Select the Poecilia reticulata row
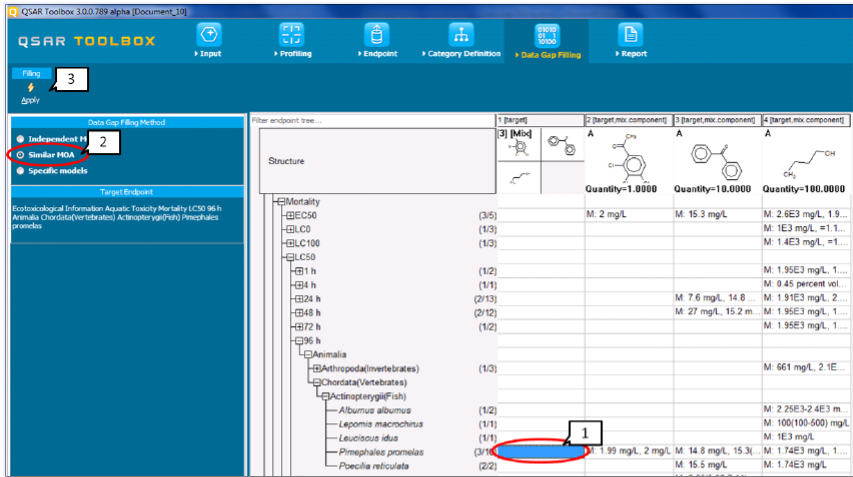Viewport: 853px width, 477px height. tap(374, 466)
